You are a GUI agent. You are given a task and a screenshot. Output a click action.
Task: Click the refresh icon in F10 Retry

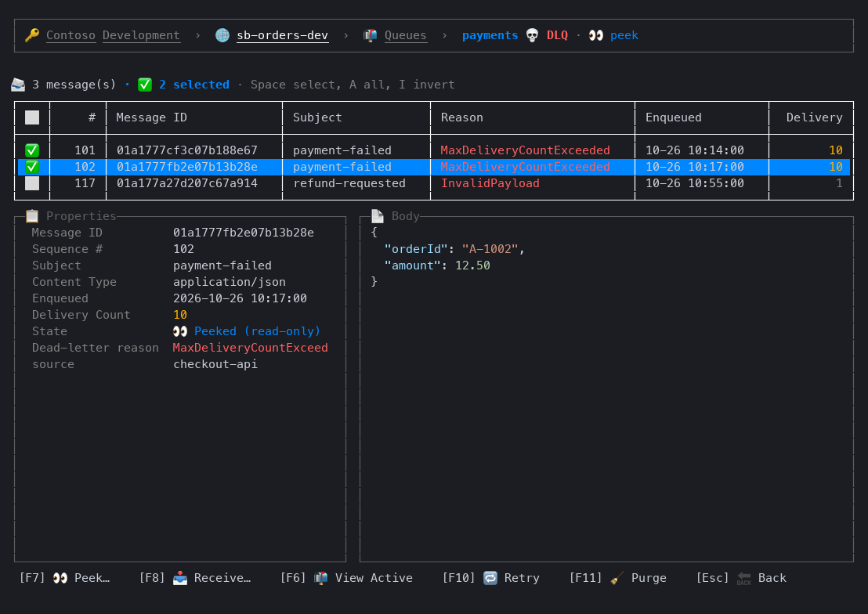tap(490, 578)
